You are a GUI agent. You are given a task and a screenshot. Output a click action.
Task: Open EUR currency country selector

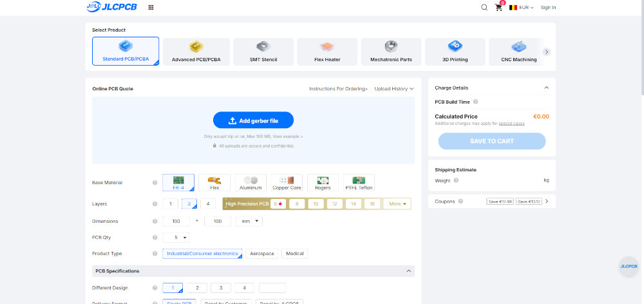coord(521,7)
